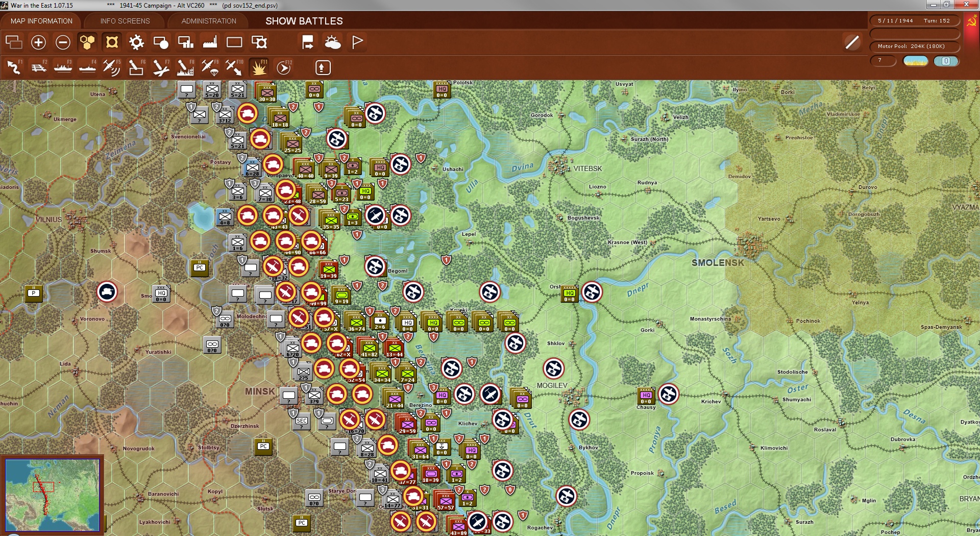Click the isolated tank battle marker west of Smorgon
This screenshot has height=536, width=980.
click(x=107, y=292)
